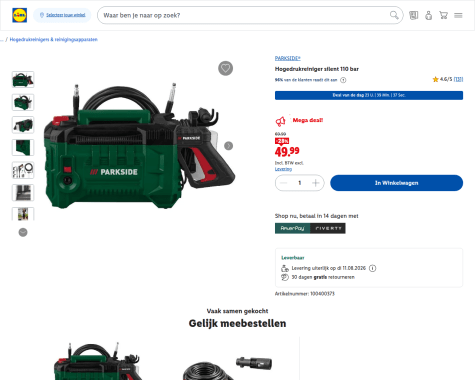Select seventh thumbnail of the device in use
This screenshot has height=380, width=475.
[23, 214]
